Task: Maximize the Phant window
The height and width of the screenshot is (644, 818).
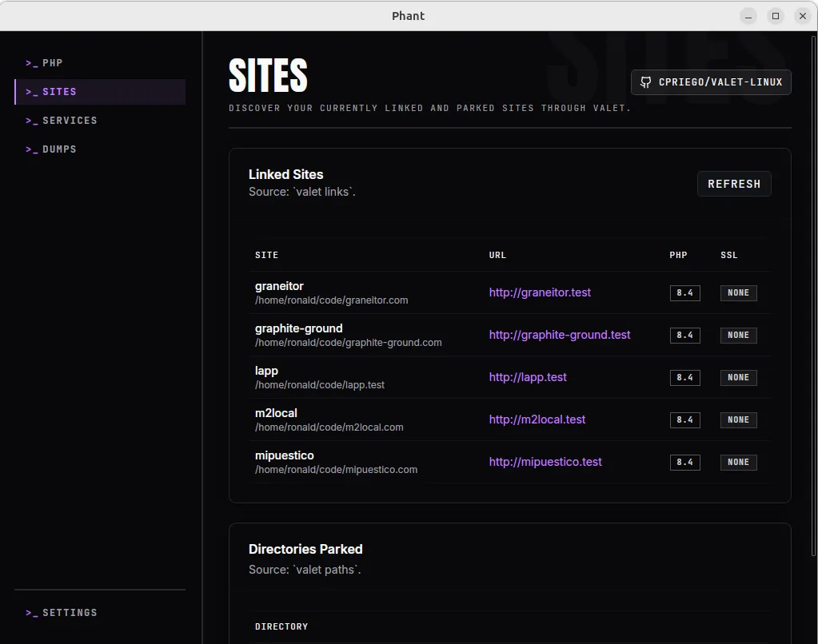Action: [776, 16]
